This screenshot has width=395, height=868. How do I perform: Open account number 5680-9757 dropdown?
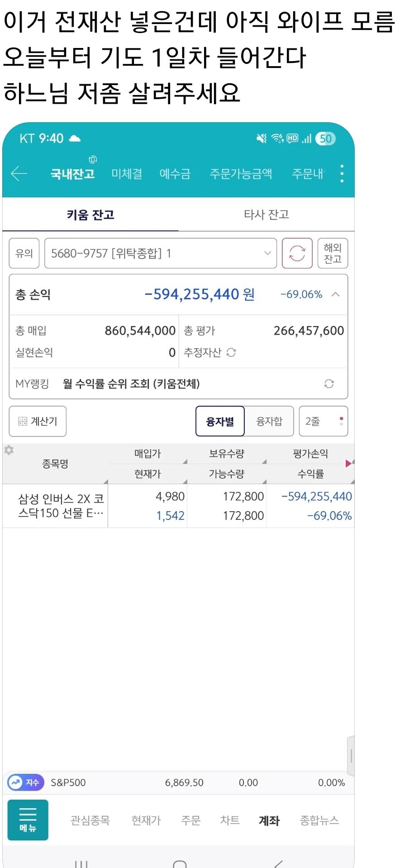click(161, 253)
